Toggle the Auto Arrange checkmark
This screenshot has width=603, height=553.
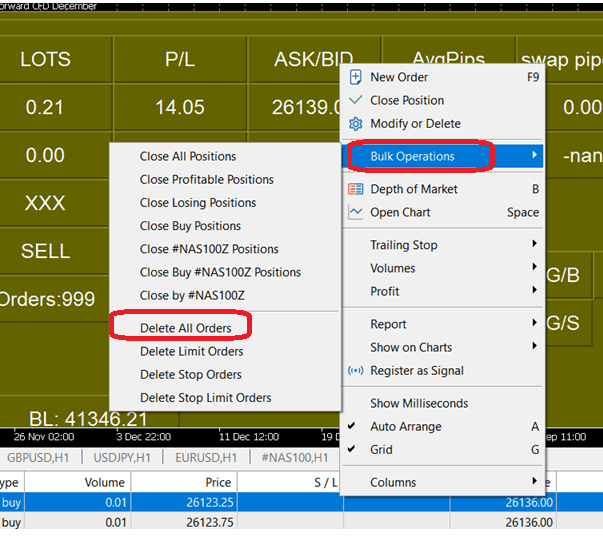point(351,426)
